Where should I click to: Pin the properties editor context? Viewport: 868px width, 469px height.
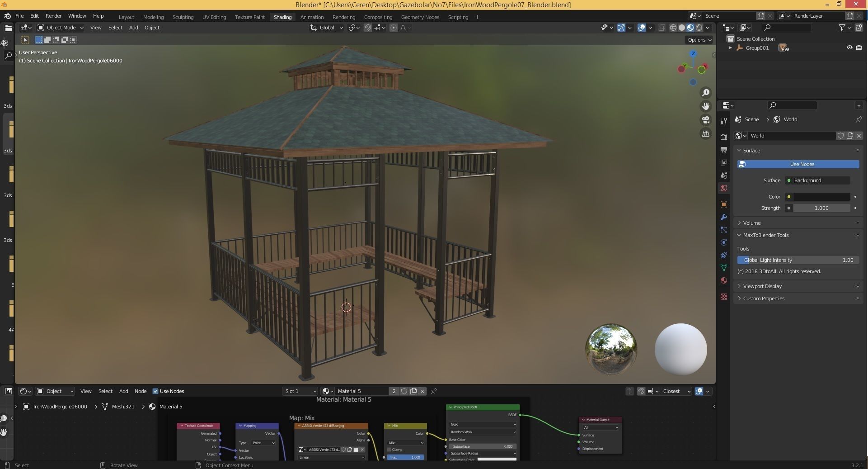coord(859,119)
